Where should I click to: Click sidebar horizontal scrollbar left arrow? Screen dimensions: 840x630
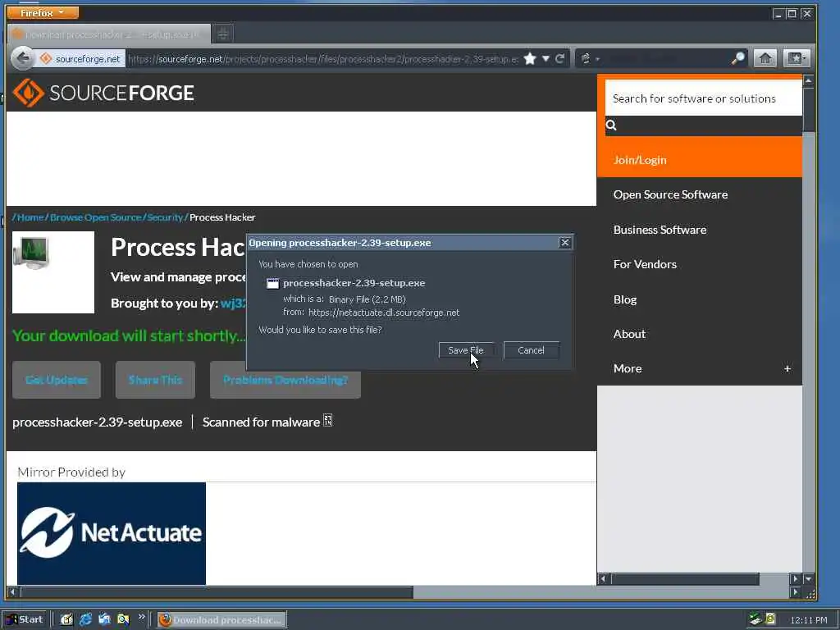[x=604, y=578]
